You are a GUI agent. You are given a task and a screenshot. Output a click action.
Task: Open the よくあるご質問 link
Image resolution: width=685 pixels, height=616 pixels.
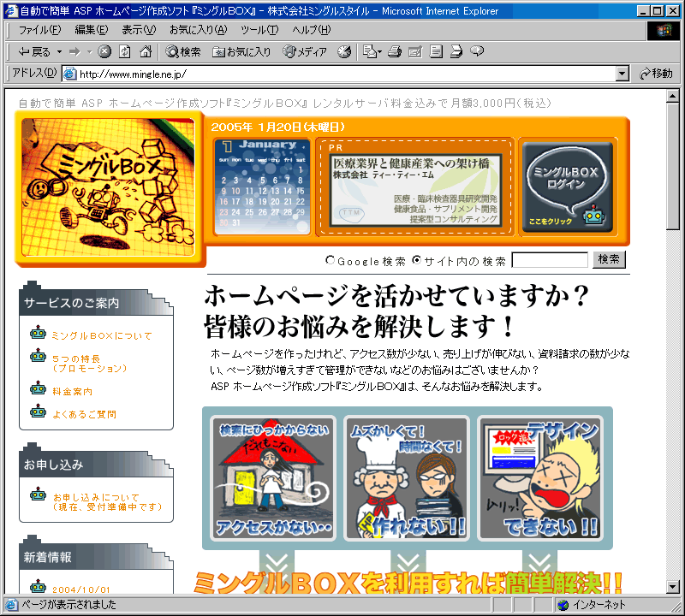[x=84, y=414]
